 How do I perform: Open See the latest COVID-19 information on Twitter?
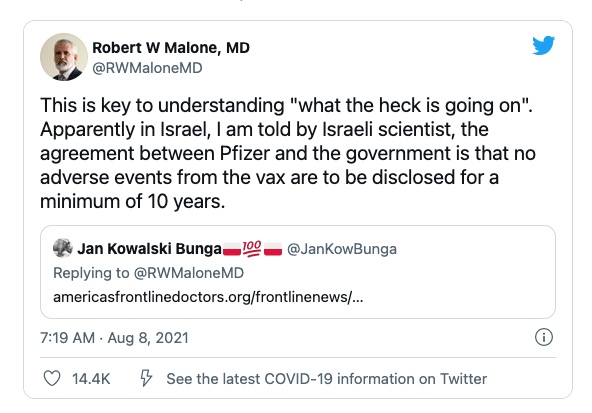click(x=327, y=379)
